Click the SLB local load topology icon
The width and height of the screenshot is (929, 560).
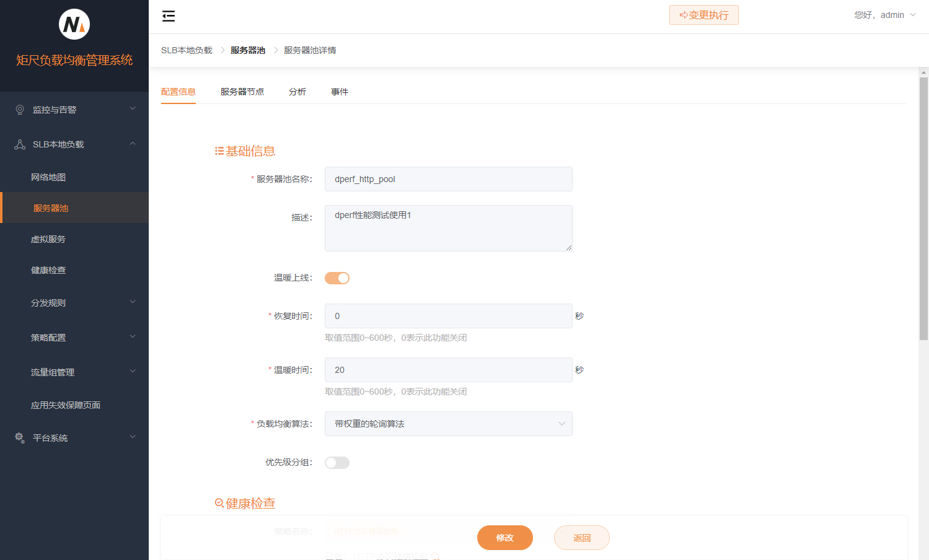click(20, 144)
